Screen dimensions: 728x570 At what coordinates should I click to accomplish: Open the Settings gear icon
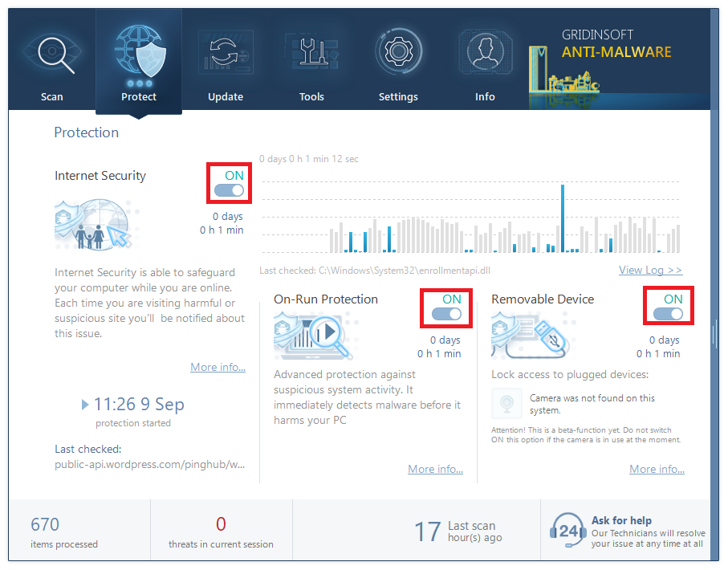tap(398, 54)
